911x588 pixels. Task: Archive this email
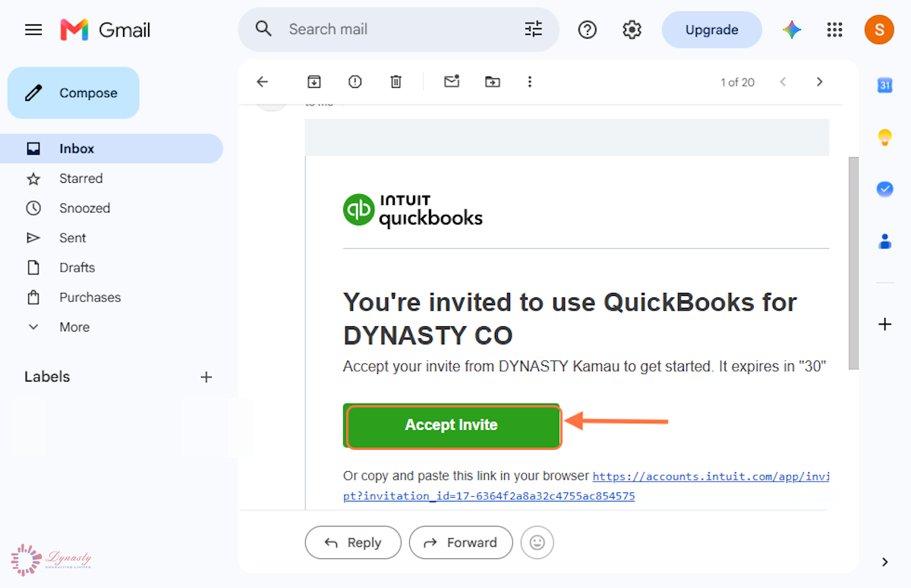[x=314, y=82]
